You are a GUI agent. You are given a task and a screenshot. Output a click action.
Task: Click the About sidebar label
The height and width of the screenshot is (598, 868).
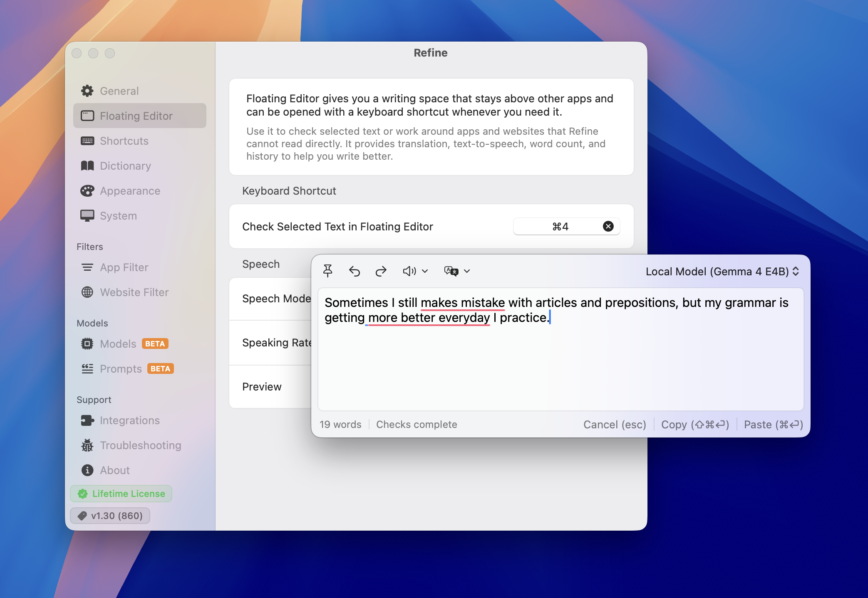(x=115, y=470)
